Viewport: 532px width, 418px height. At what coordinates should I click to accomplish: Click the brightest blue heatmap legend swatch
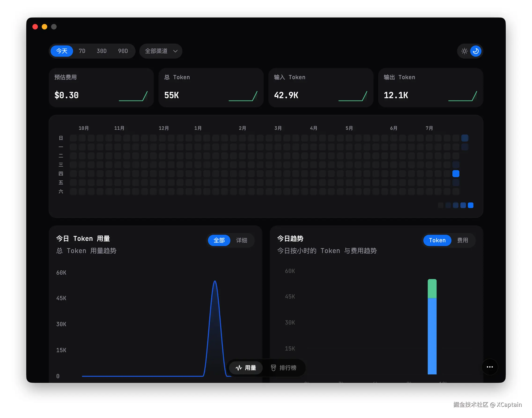(470, 205)
